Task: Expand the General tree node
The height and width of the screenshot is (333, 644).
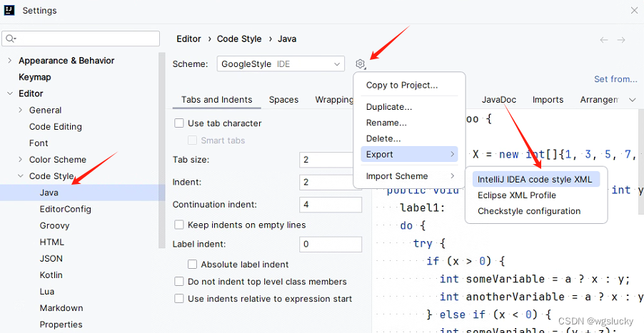Action: tap(20, 110)
